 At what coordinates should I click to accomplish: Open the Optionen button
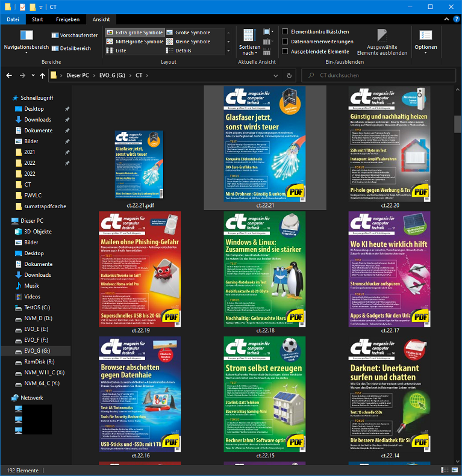tap(425, 42)
